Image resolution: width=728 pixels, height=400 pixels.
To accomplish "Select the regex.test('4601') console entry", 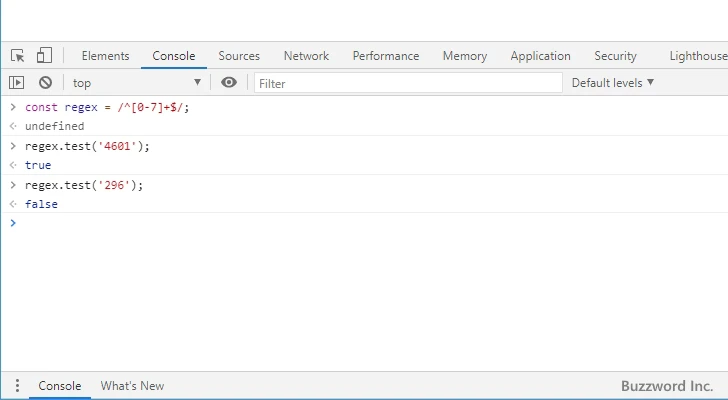I will click(x=87, y=146).
